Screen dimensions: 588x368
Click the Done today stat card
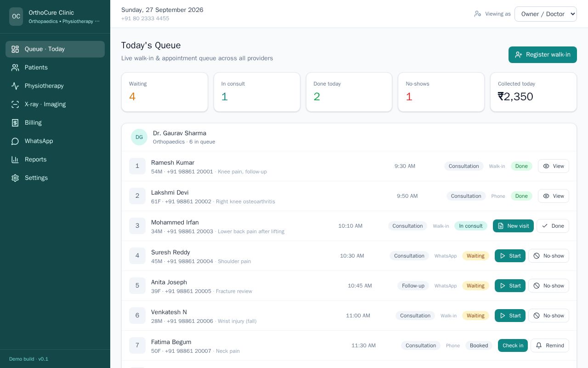click(x=349, y=92)
